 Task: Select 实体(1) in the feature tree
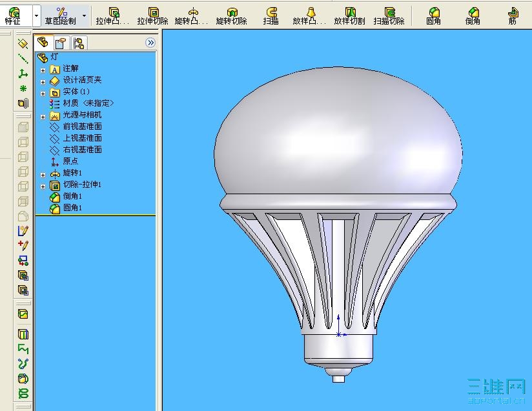[70, 92]
